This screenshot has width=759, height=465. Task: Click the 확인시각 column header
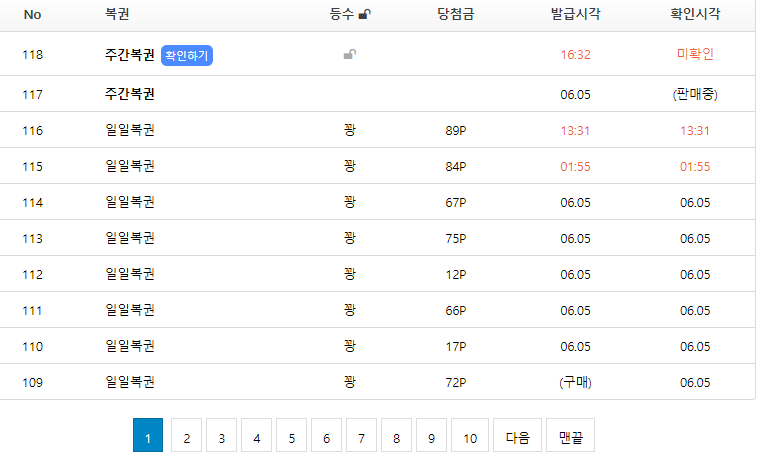(695, 14)
